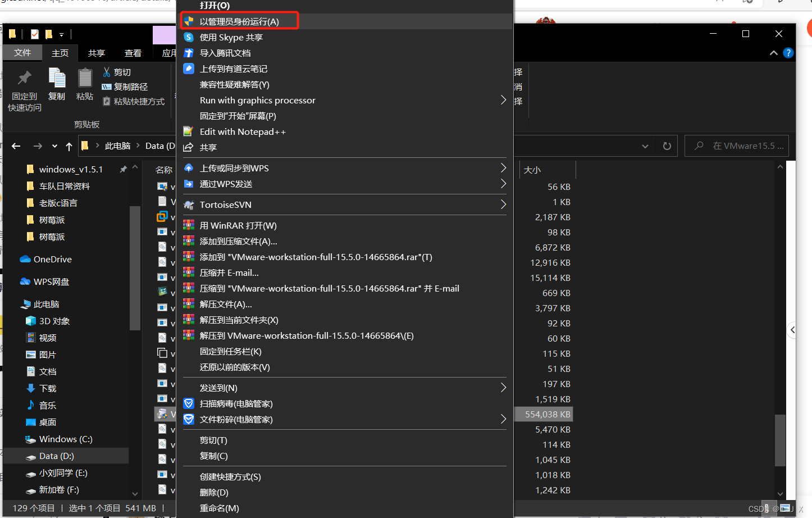Switch to the 共享 ribbon tab
This screenshot has width=812, height=518.
pos(97,53)
